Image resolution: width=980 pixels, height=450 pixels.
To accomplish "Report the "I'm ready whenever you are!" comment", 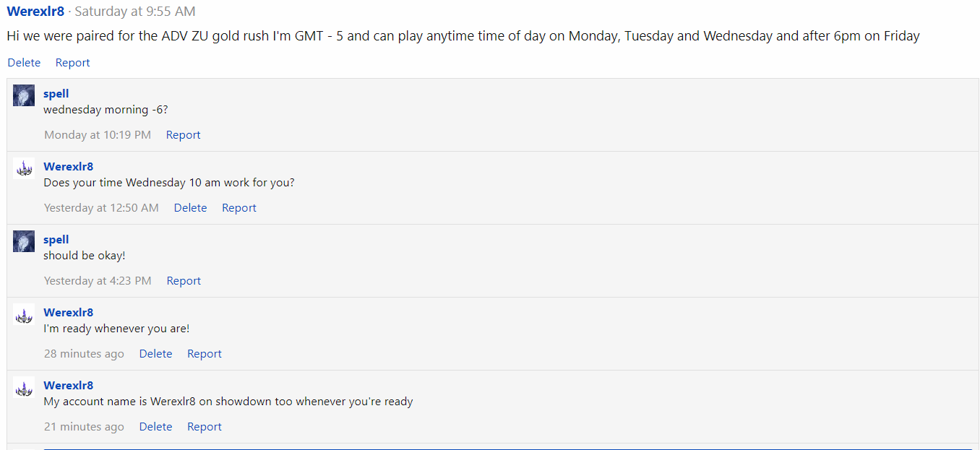I will click(204, 354).
